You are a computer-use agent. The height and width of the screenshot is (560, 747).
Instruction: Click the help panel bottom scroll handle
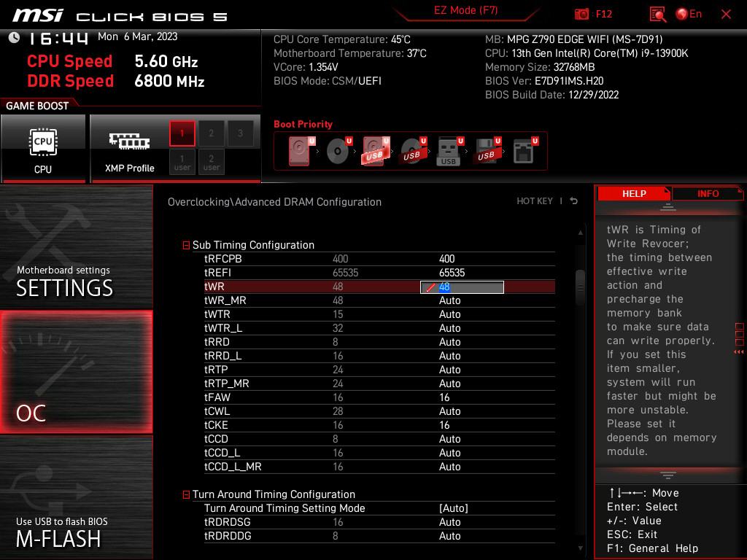click(x=667, y=475)
